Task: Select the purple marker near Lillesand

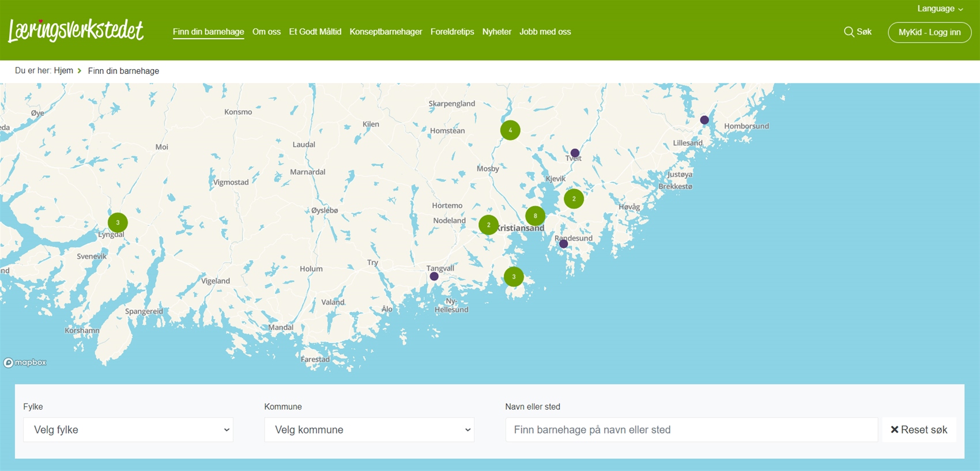Action: [x=704, y=120]
